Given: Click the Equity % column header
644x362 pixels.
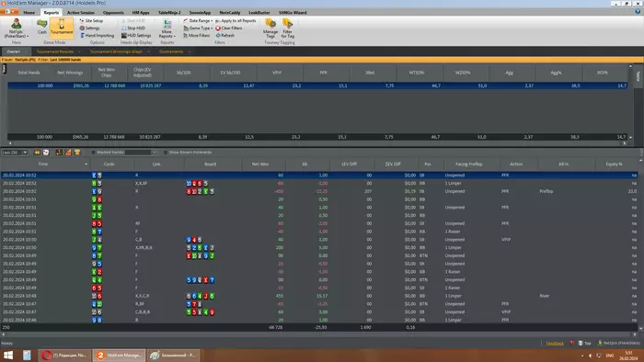Looking at the screenshot, I should (614, 164).
